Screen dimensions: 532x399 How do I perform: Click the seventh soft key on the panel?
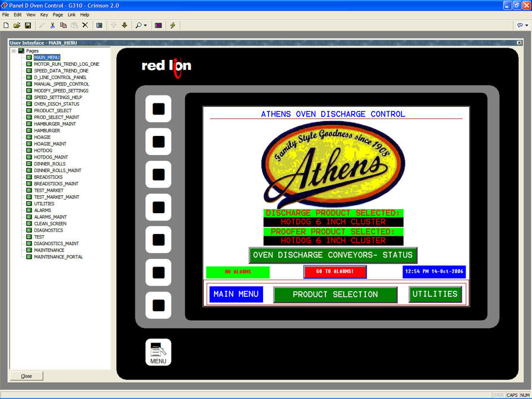click(159, 305)
